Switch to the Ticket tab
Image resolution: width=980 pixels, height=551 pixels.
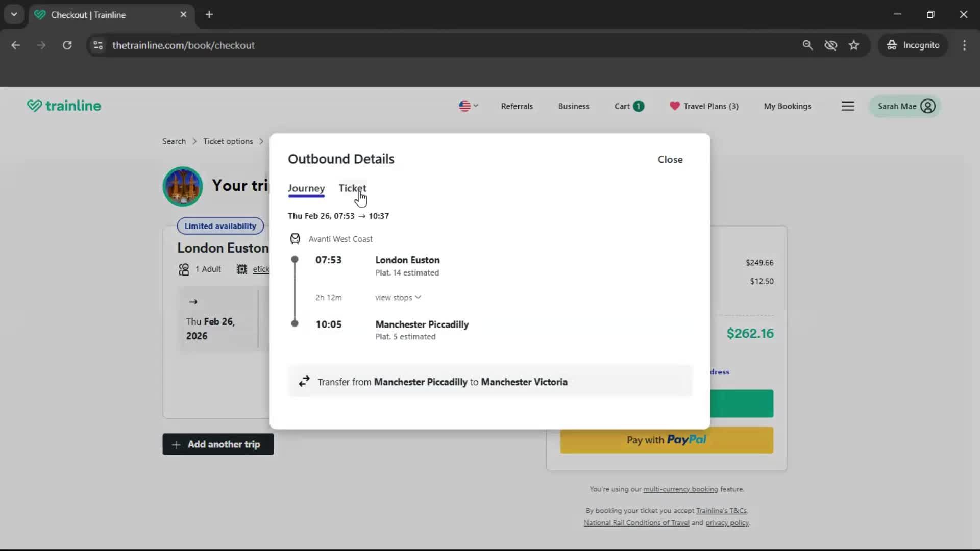(352, 188)
